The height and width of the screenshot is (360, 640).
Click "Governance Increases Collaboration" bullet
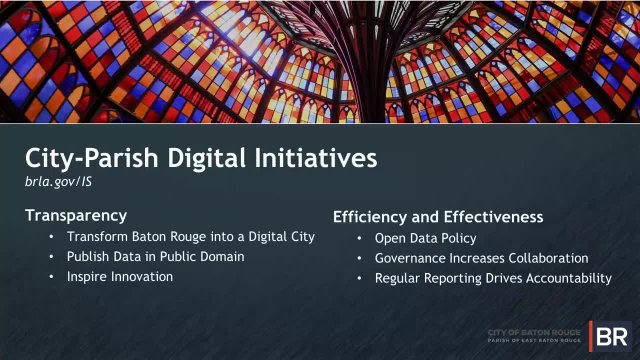point(482,258)
